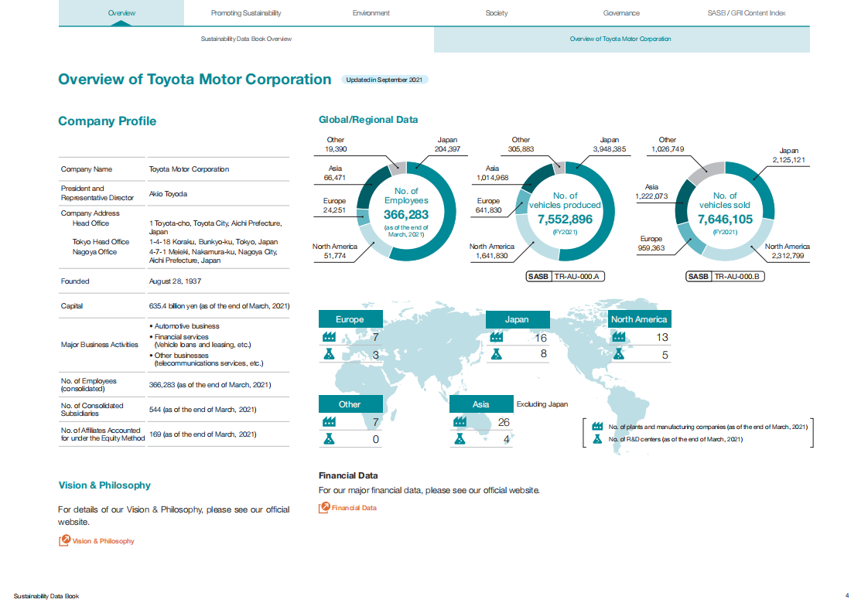
Task: Open the Promoting Sustainability tab
Action: (x=246, y=13)
